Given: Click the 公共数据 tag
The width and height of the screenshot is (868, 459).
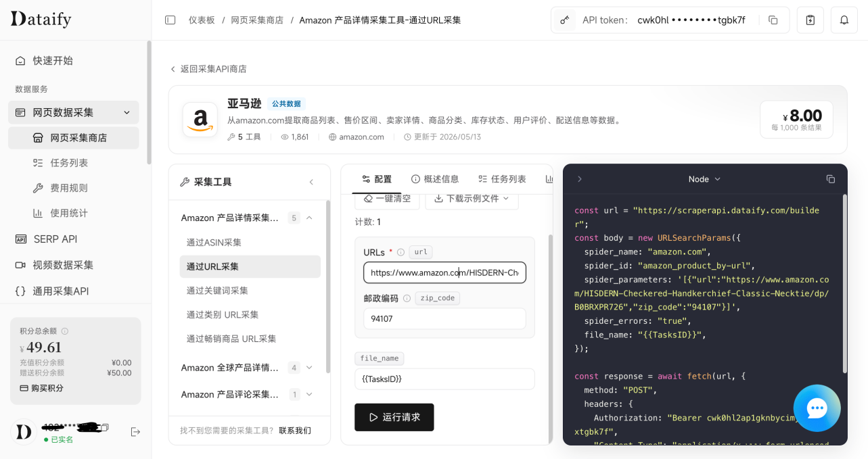Looking at the screenshot, I should 286,104.
